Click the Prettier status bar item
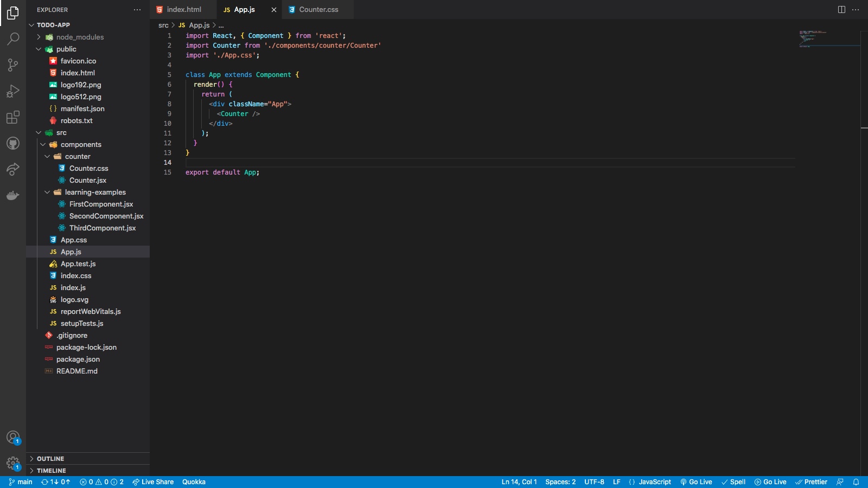The image size is (868, 488). click(x=811, y=482)
